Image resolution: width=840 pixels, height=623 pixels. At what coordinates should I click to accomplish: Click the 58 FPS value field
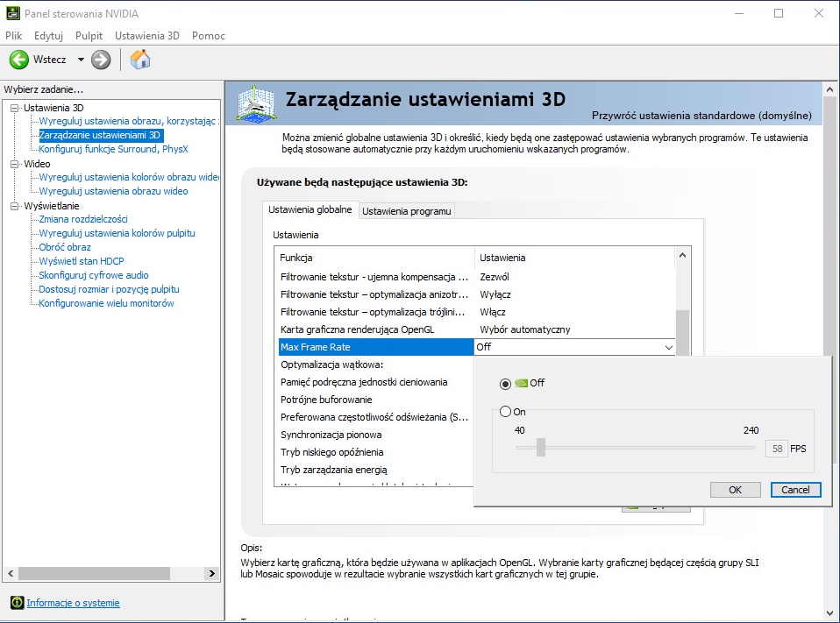click(778, 449)
